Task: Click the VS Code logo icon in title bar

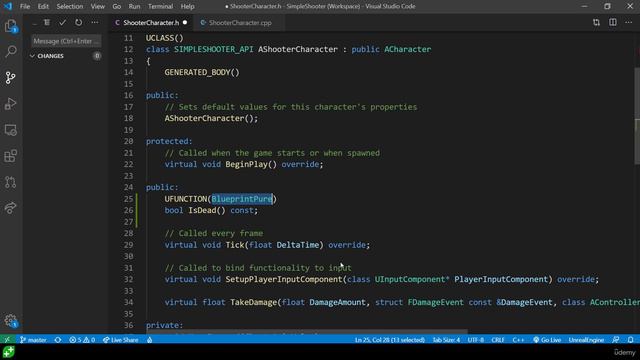Action: [x=8, y=6]
